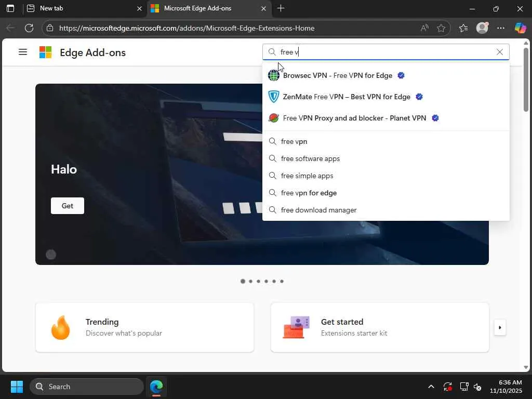Go back with browser back arrow

10,28
